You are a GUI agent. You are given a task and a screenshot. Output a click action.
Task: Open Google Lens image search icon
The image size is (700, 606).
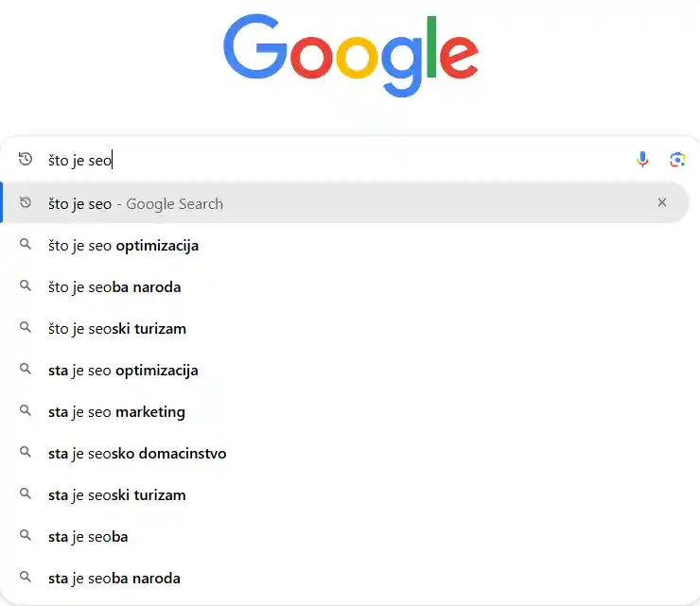[677, 160]
